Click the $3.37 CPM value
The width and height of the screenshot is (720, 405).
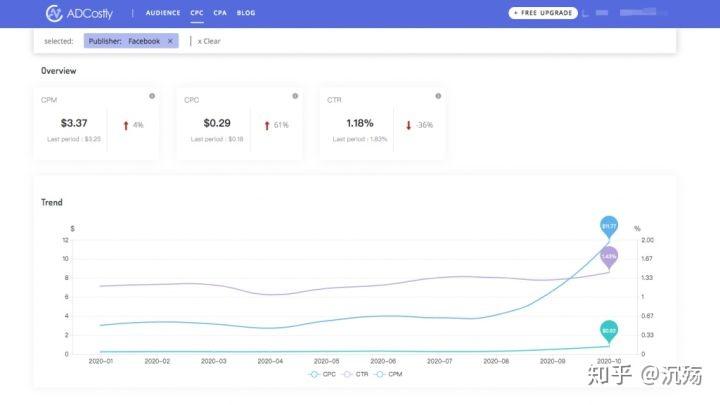click(x=74, y=123)
